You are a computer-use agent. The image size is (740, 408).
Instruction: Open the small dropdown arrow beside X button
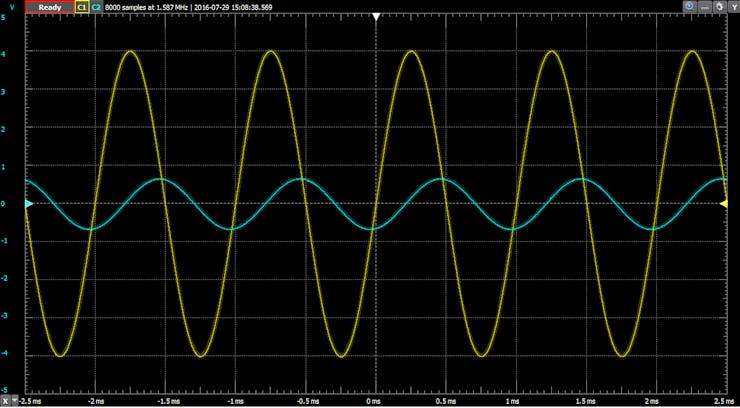coord(14,399)
